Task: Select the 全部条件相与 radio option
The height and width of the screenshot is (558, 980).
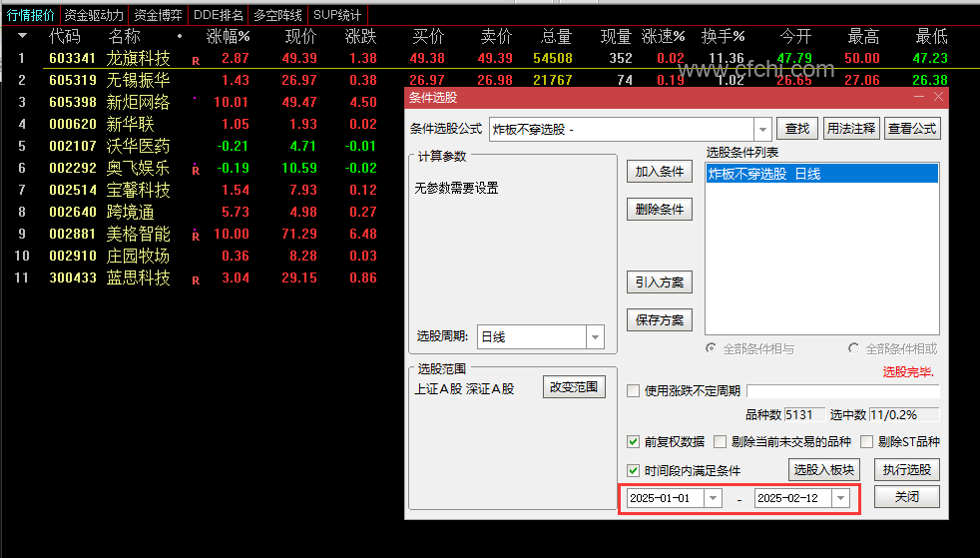Action: point(712,348)
